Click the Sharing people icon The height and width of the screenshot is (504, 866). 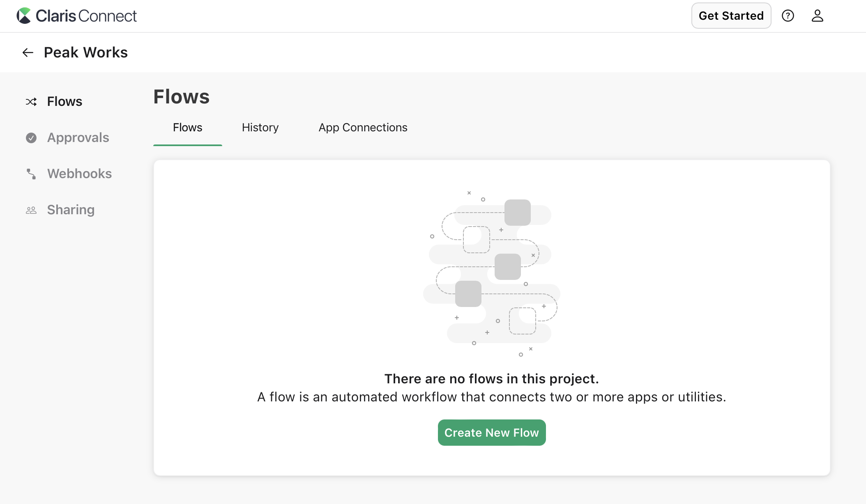31,210
